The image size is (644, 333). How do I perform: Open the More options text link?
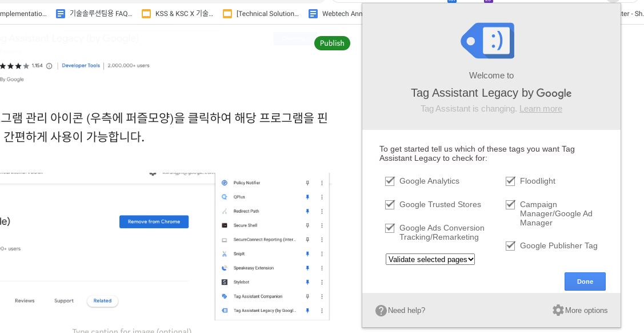point(586,310)
